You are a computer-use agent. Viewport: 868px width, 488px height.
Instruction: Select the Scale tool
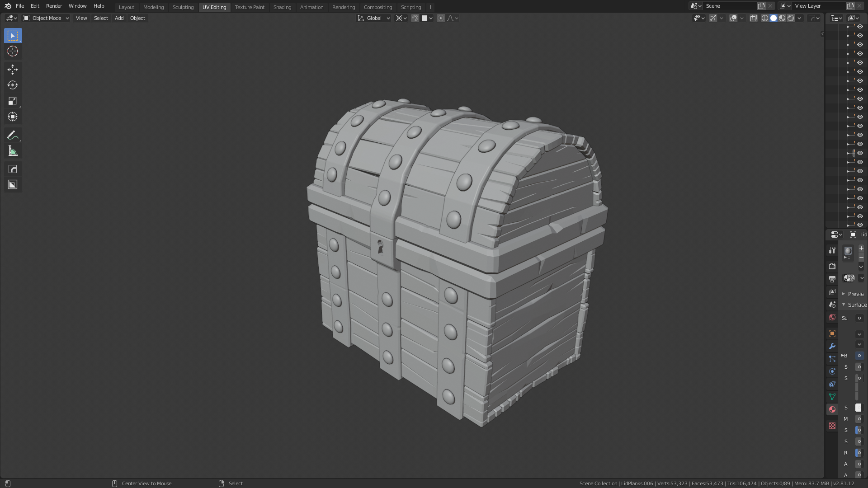click(13, 101)
